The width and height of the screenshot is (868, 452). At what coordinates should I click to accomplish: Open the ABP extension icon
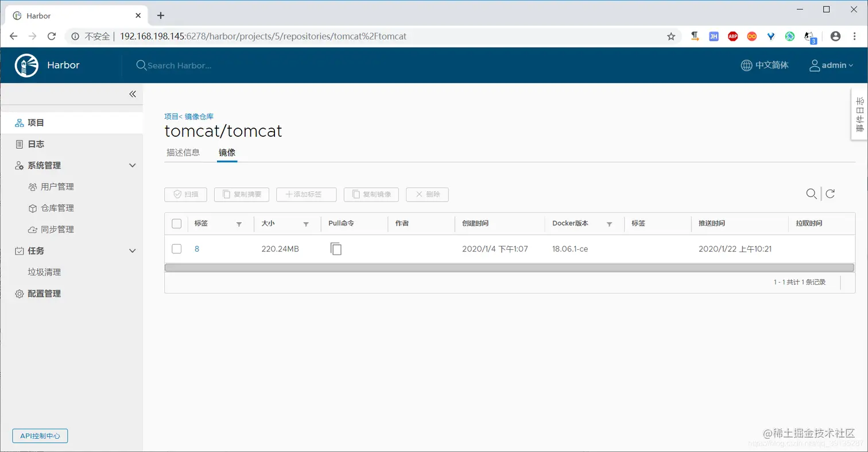[733, 36]
